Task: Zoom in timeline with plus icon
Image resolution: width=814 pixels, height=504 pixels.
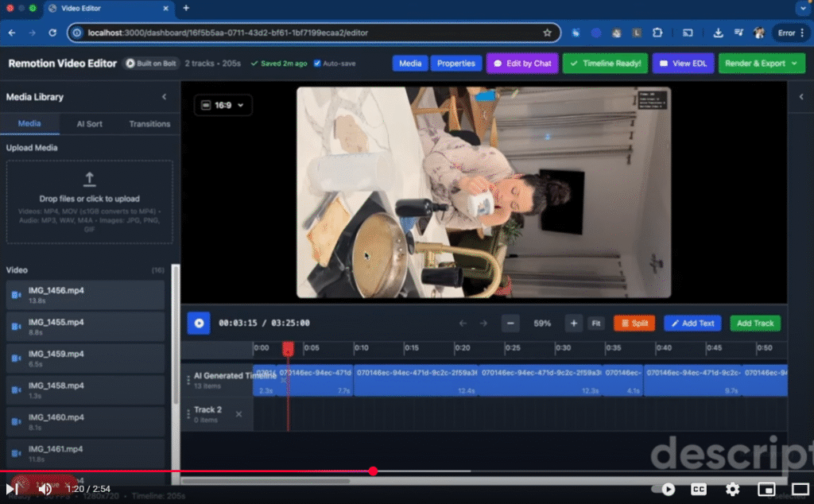Action: coord(573,324)
